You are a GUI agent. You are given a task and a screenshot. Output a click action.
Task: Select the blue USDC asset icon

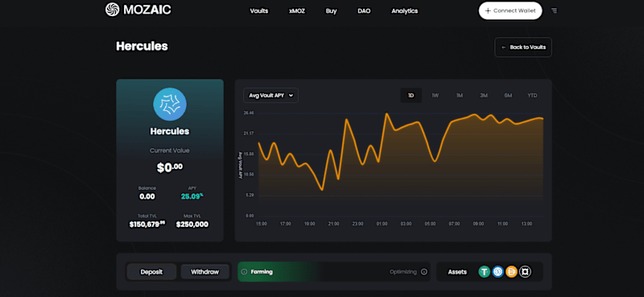pyautogui.click(x=497, y=272)
